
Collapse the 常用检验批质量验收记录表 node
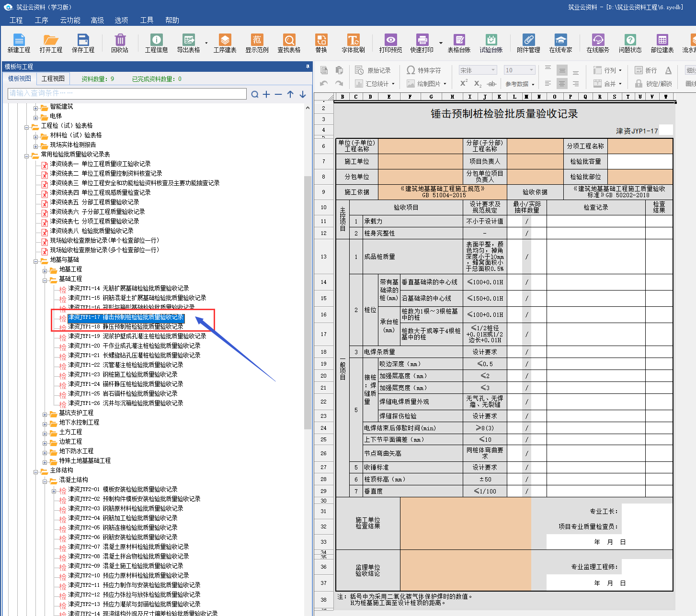pos(27,156)
